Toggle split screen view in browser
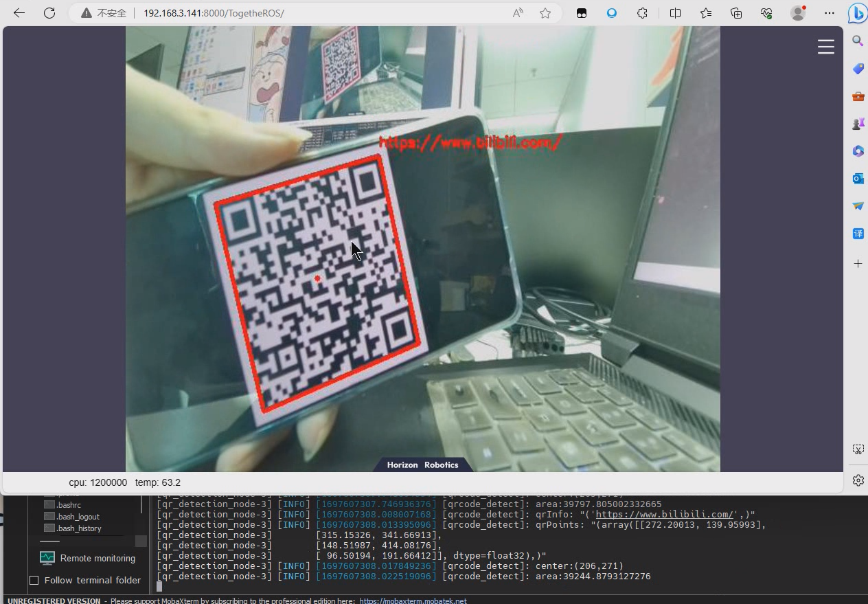868x604 pixels. tap(675, 13)
